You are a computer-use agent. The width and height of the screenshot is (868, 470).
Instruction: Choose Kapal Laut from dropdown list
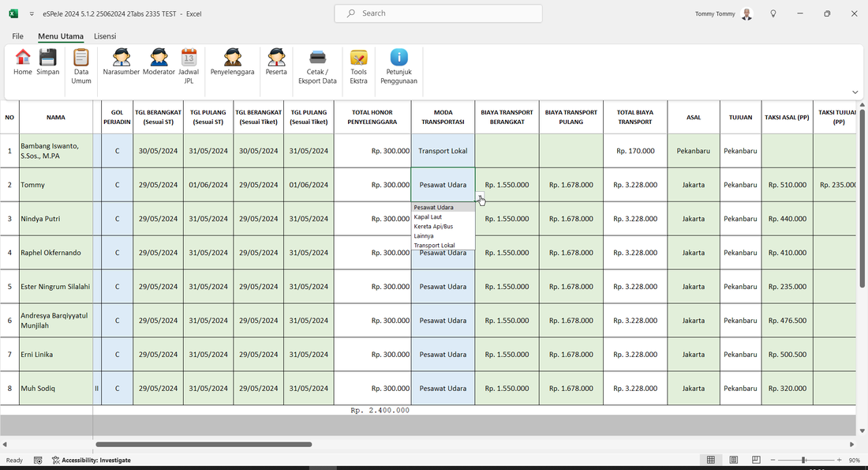tap(428, 217)
